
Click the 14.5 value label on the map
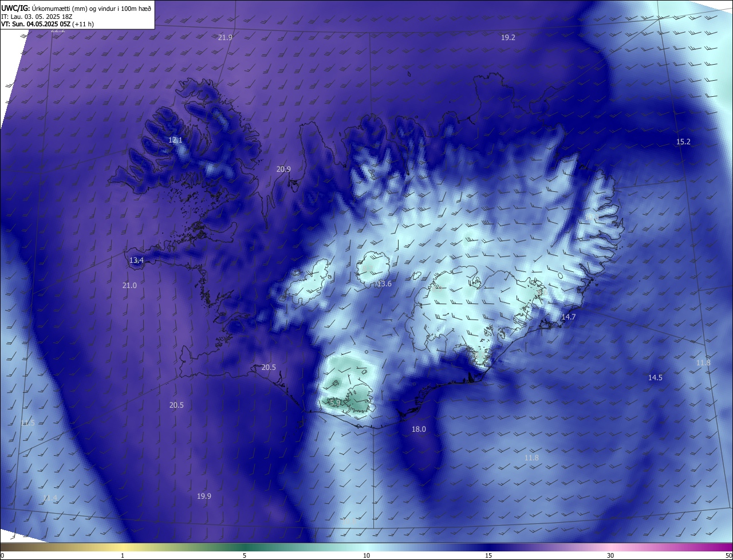click(655, 377)
